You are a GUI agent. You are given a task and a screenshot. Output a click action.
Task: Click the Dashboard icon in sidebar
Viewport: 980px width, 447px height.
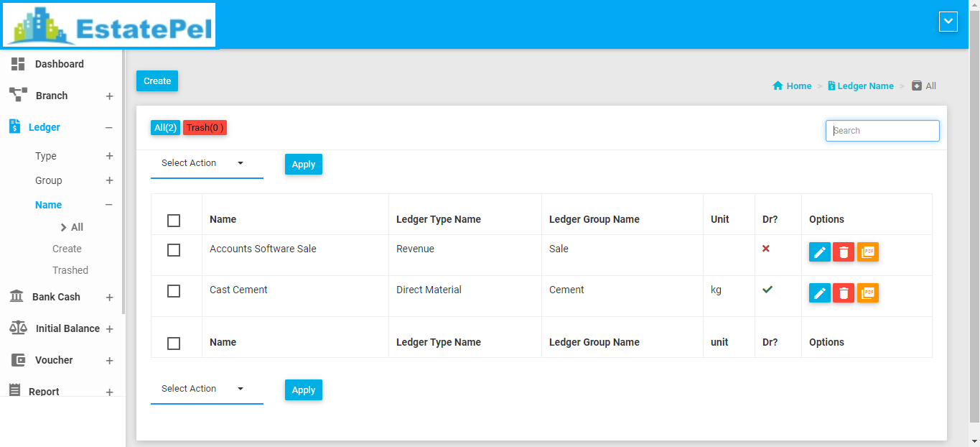[18, 64]
